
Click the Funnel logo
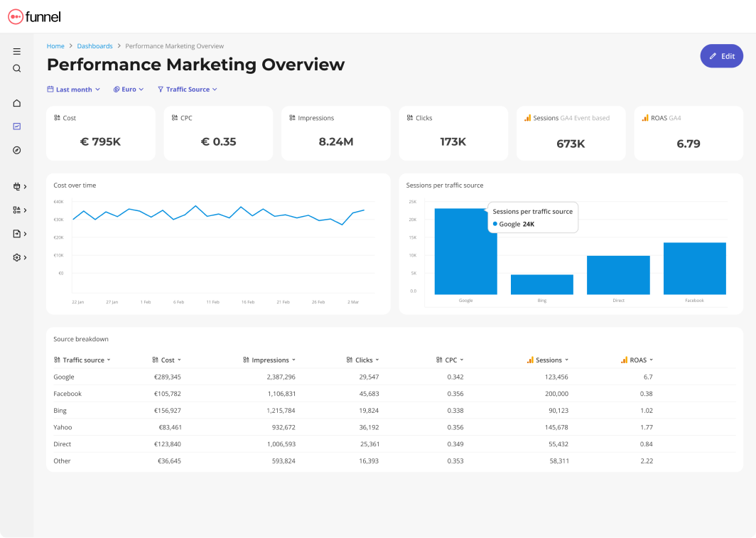tap(34, 16)
